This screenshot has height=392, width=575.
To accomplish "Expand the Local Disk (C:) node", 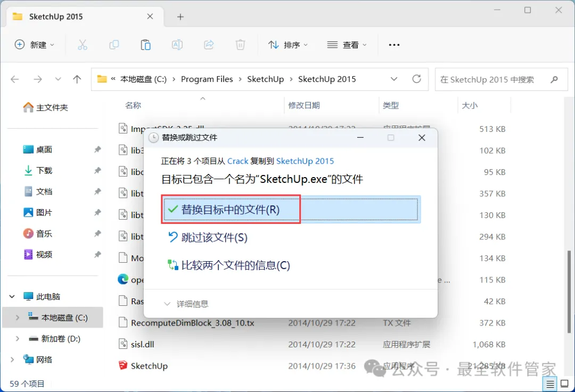I will [x=17, y=318].
